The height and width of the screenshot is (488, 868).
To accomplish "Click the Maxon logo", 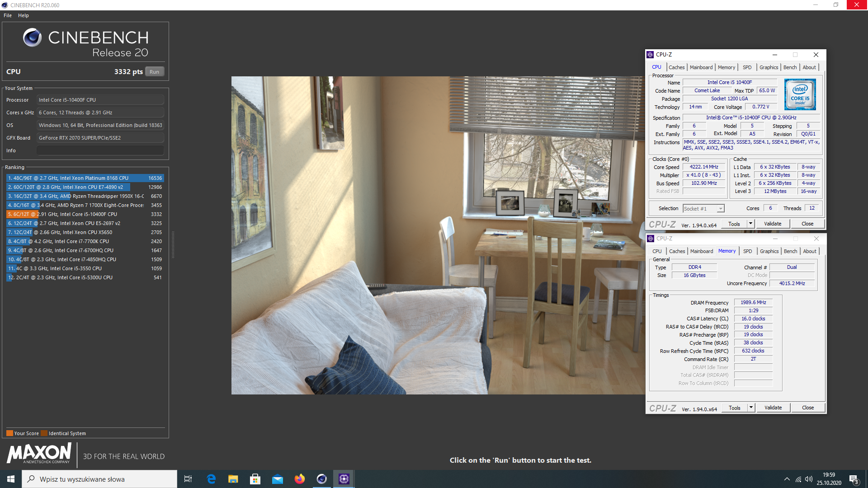I will (39, 453).
